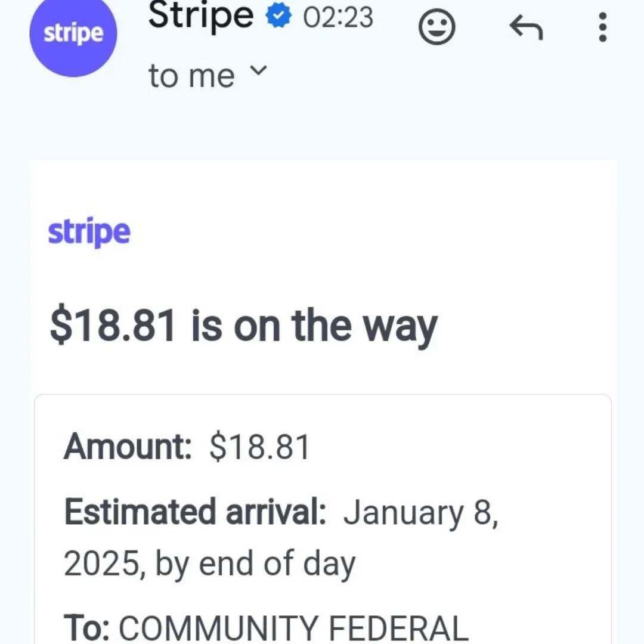Select the sender name 'Stripe'

200,16
